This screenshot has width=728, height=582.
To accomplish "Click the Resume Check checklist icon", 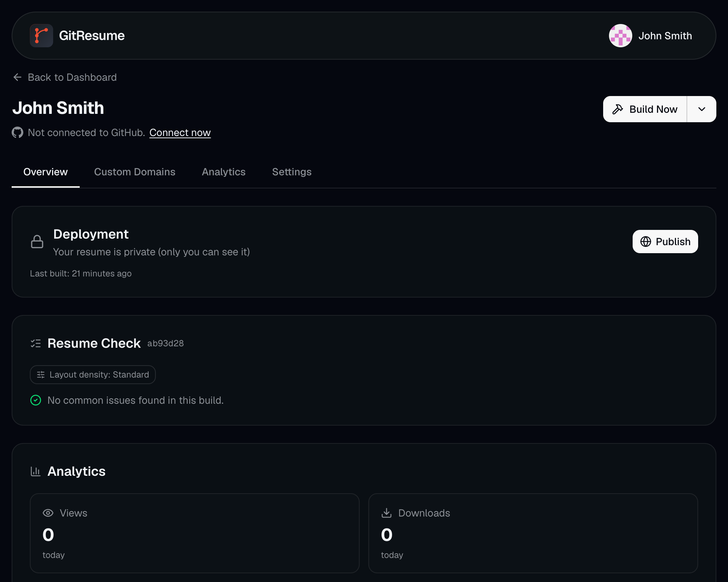I will (36, 343).
